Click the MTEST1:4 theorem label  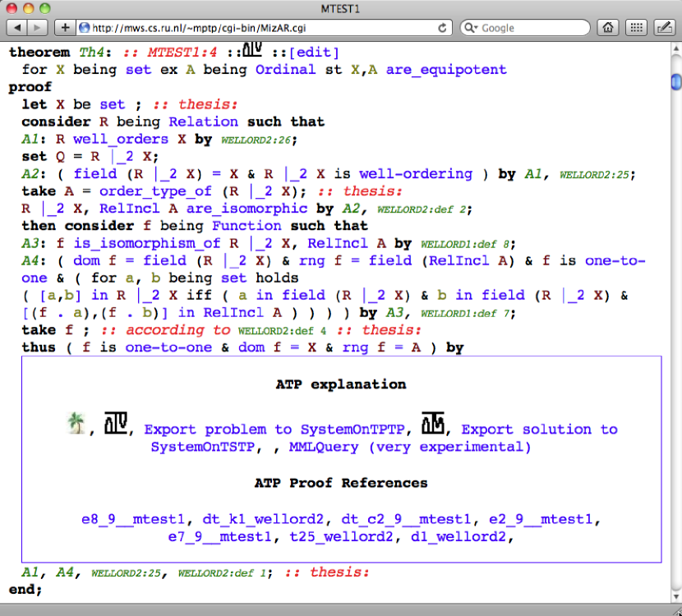pos(182,53)
